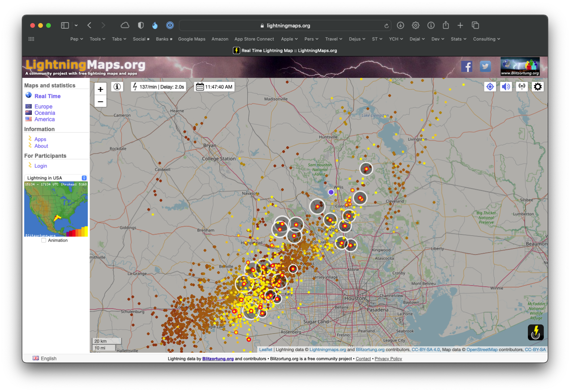This screenshot has height=392, width=570.
Task: Open Twitter page icon
Action: pos(485,66)
